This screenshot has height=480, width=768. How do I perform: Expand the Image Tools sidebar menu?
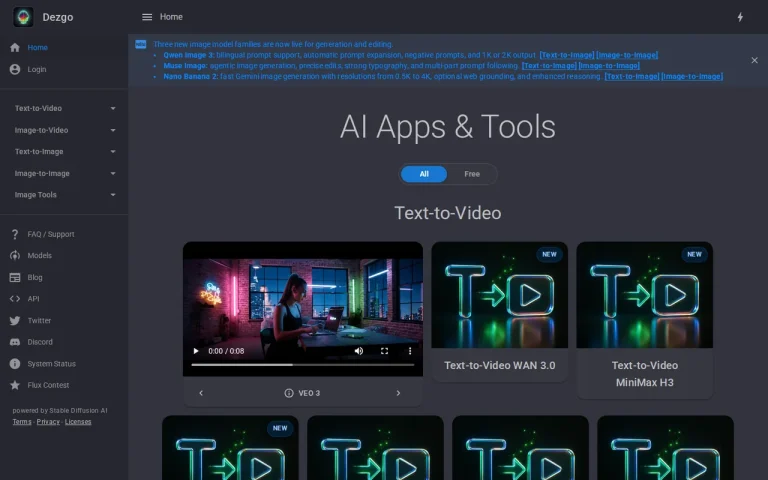click(64, 194)
